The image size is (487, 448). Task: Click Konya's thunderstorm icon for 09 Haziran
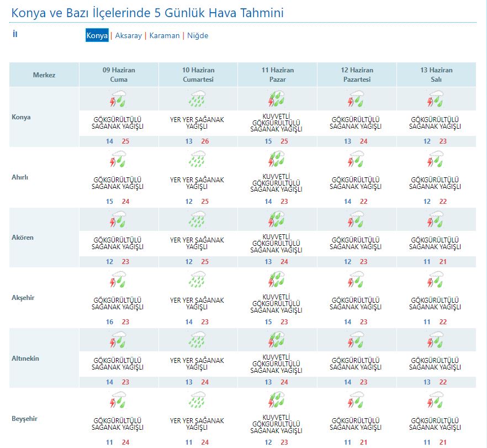tap(119, 99)
